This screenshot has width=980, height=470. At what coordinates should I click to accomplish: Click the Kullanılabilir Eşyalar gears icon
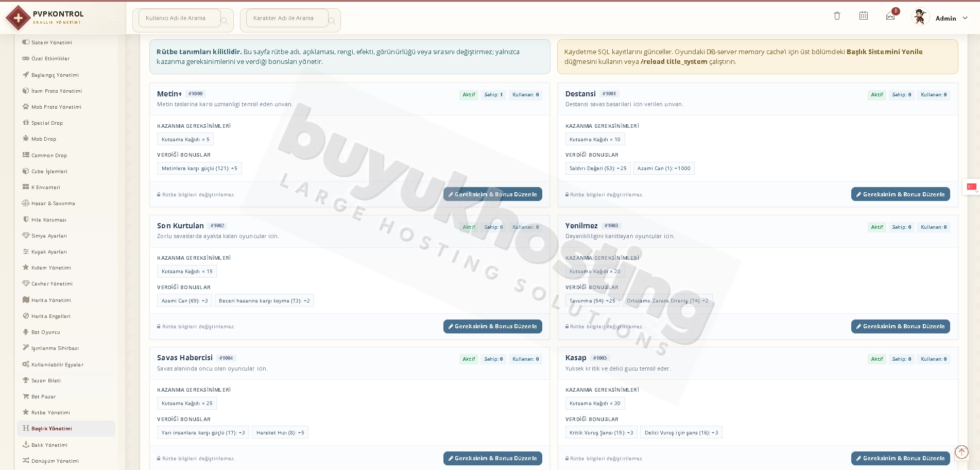[26, 364]
